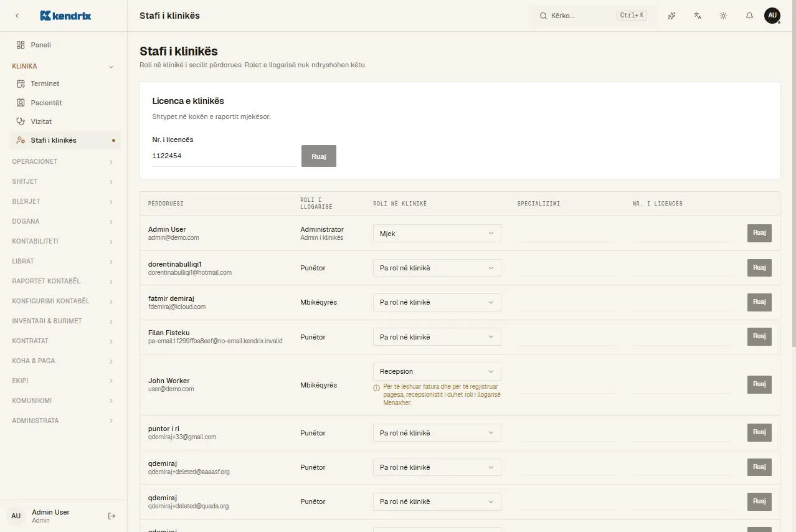The height and width of the screenshot is (532, 796).
Task: Toggle the light/dark theme sun icon
Action: click(x=723, y=16)
